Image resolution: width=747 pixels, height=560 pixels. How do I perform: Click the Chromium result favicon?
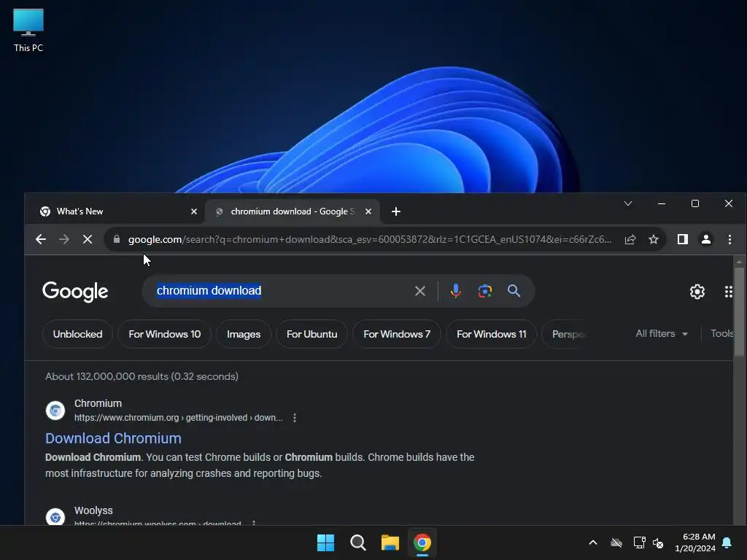55,410
